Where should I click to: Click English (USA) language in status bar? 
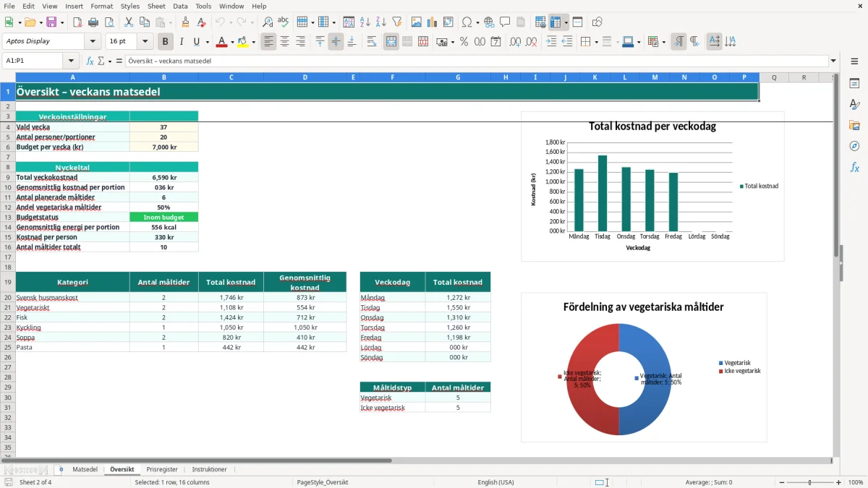click(495, 482)
